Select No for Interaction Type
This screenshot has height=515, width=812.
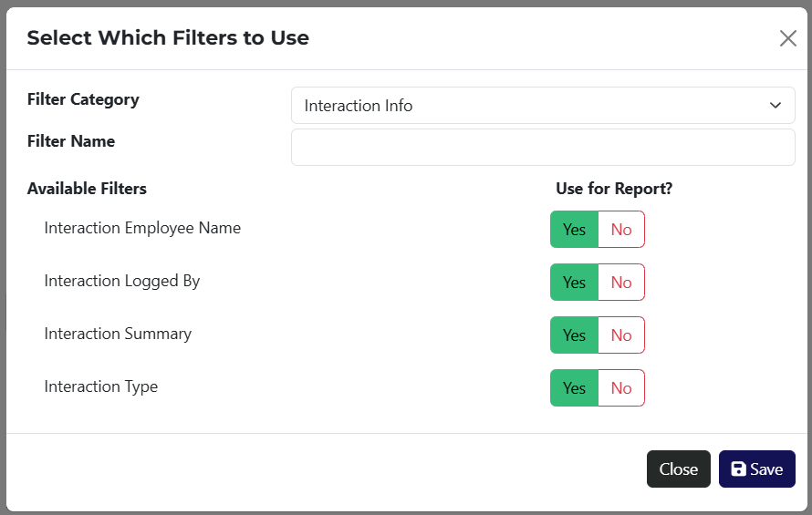pos(621,388)
